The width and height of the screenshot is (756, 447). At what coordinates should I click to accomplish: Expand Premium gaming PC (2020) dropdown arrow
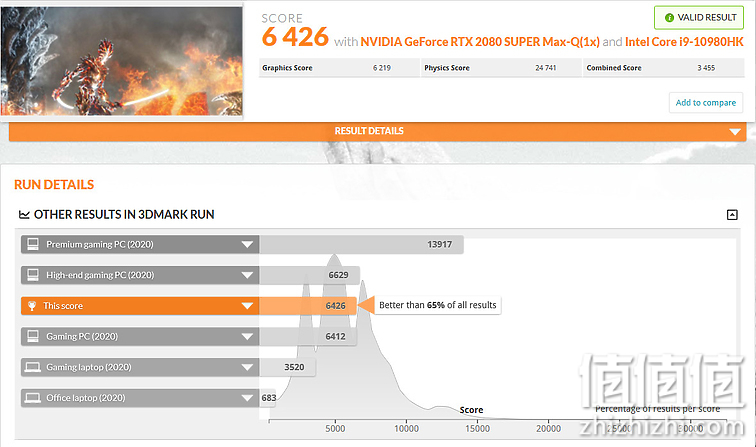[247, 244]
